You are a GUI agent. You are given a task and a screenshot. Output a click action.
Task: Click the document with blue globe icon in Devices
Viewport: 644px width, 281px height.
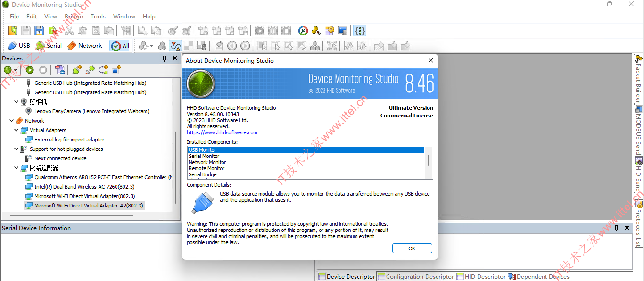pyautogui.click(x=60, y=70)
